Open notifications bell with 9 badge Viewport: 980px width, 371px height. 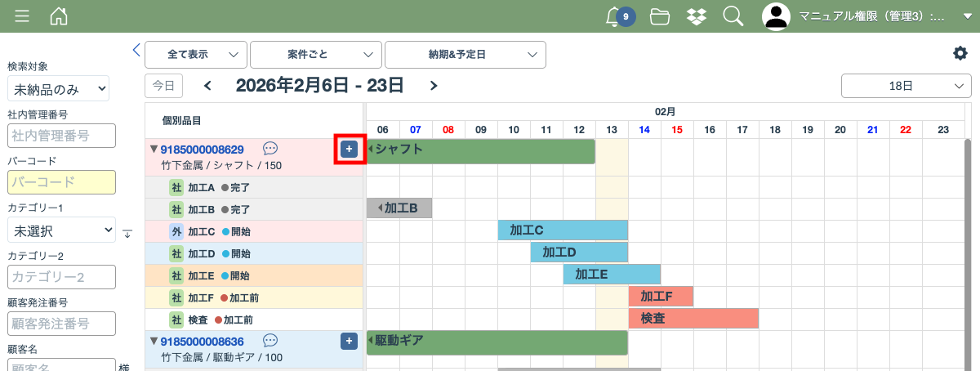point(618,16)
